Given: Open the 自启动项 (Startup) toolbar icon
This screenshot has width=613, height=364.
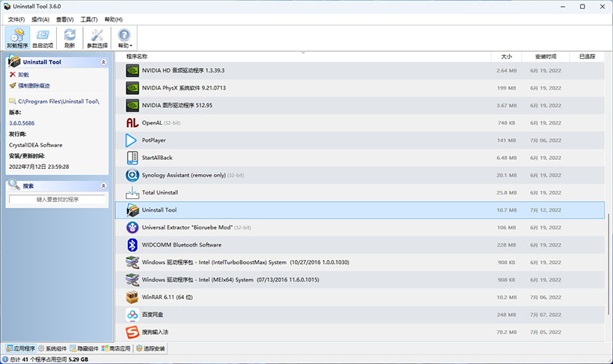Looking at the screenshot, I should click(43, 37).
